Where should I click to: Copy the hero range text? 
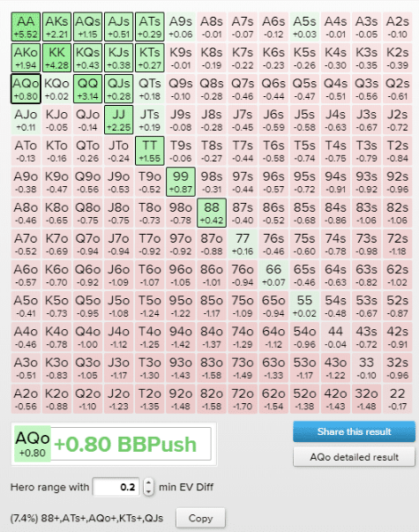200,518
